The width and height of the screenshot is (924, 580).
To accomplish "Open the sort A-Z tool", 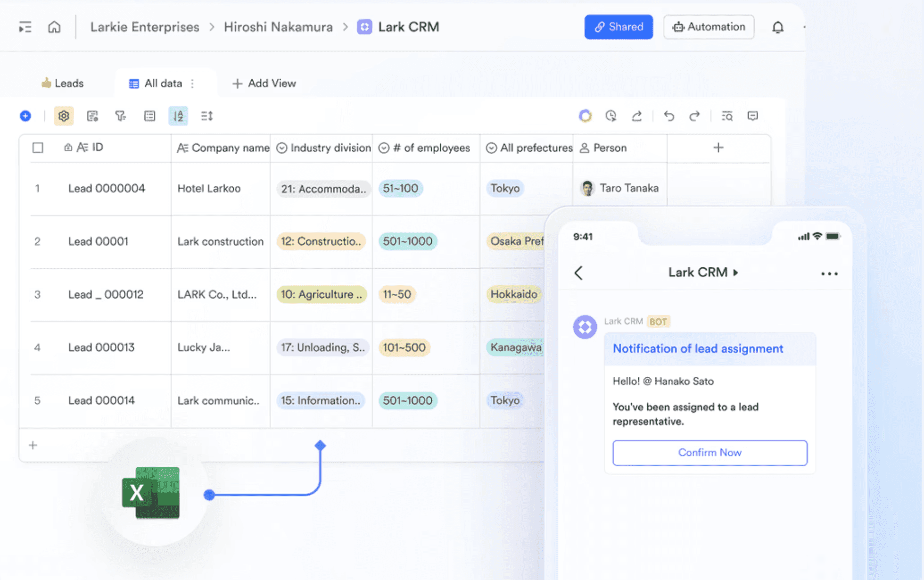I will point(178,116).
